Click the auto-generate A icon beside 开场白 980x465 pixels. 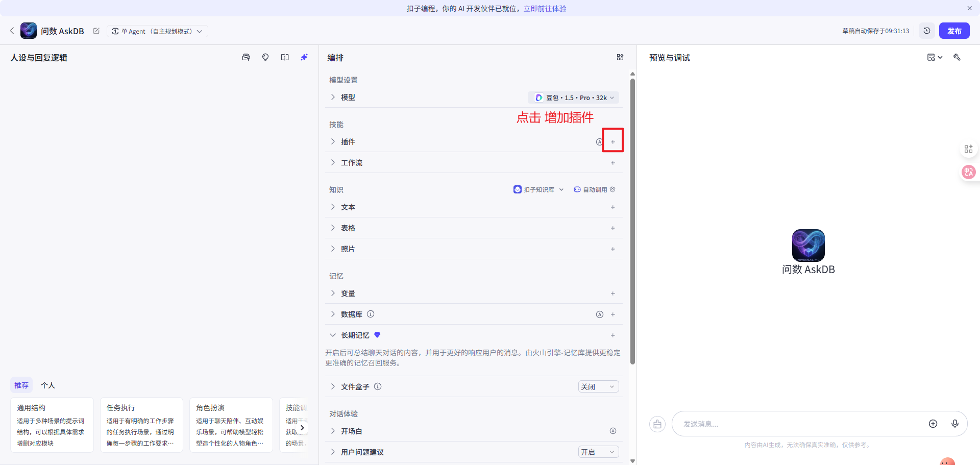coord(613,431)
